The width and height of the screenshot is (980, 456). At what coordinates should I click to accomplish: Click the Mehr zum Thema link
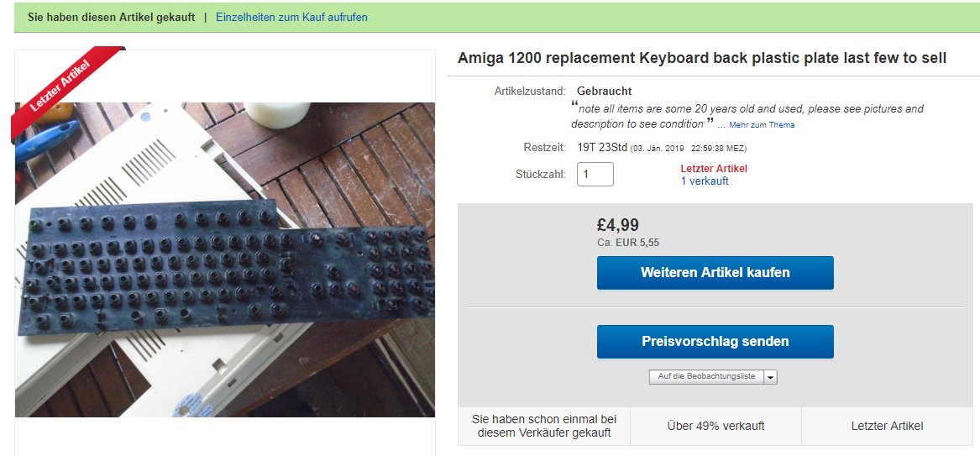tap(762, 125)
